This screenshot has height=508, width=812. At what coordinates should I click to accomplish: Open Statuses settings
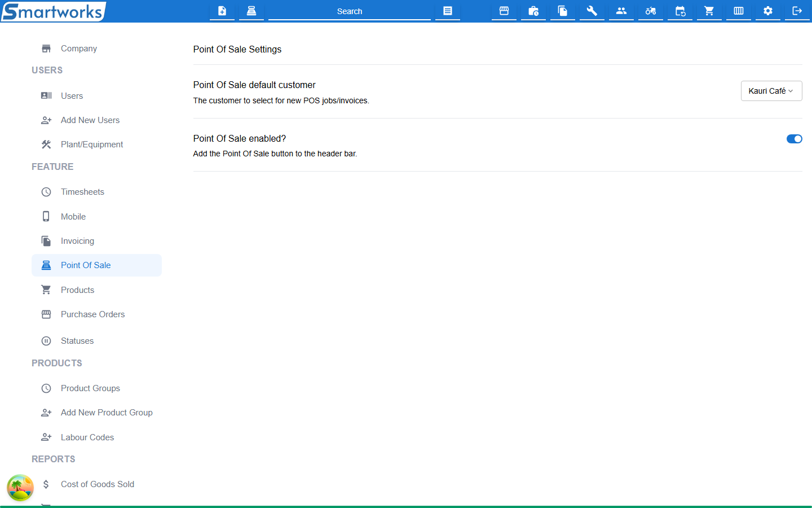pyautogui.click(x=96, y=341)
